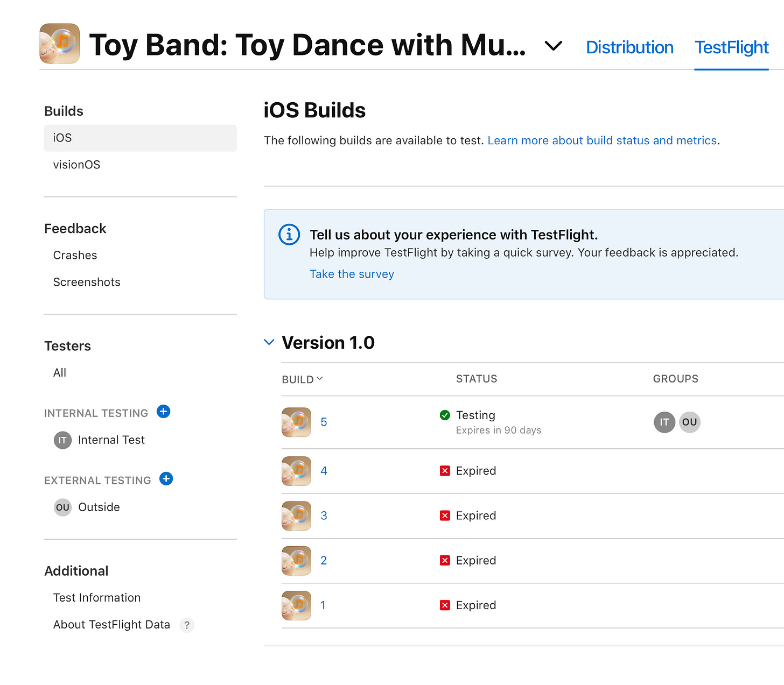Select the OU badge next to Outside
This screenshot has width=784, height=685.
point(62,507)
